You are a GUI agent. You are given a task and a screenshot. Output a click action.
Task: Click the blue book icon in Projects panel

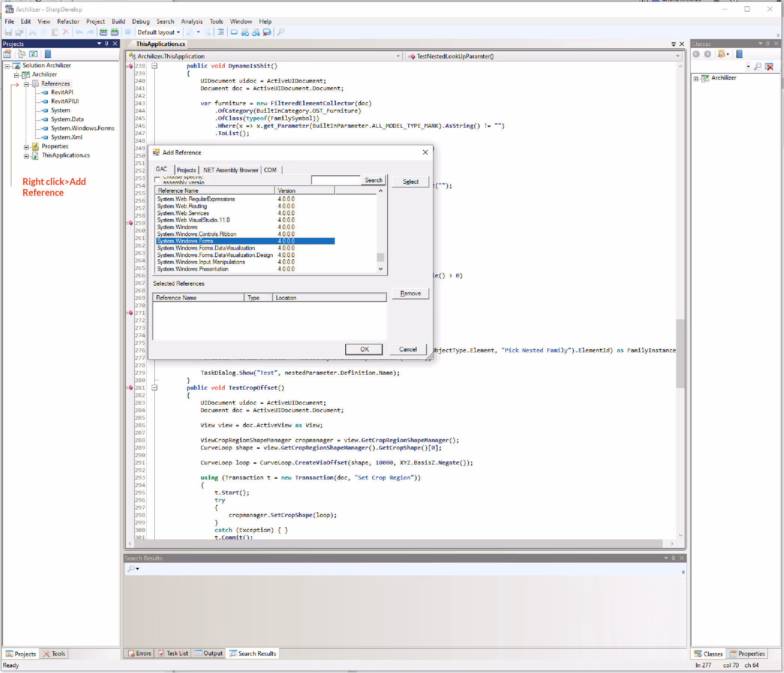tap(48, 54)
